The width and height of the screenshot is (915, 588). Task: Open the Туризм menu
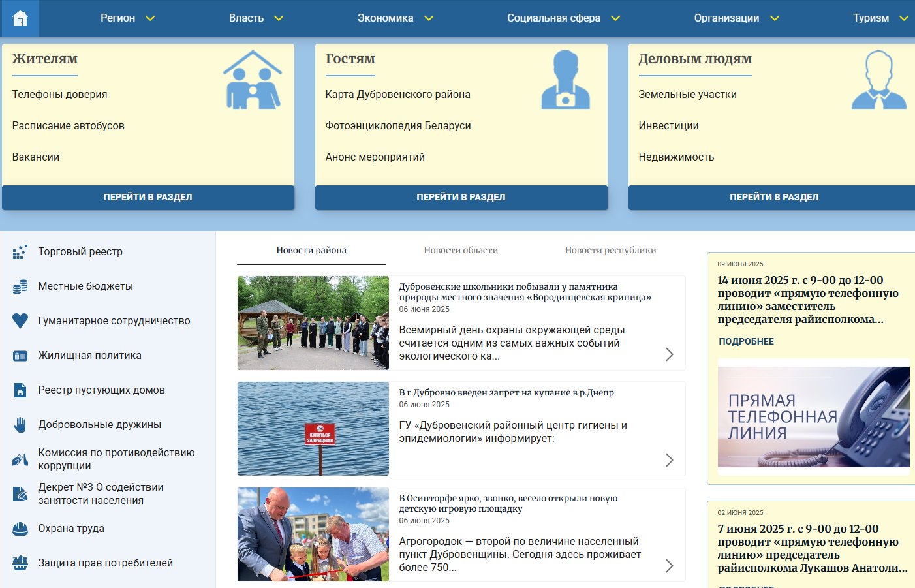871,18
